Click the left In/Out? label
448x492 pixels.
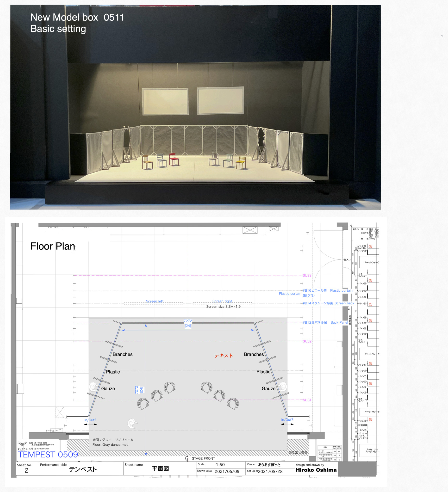pos(90,420)
